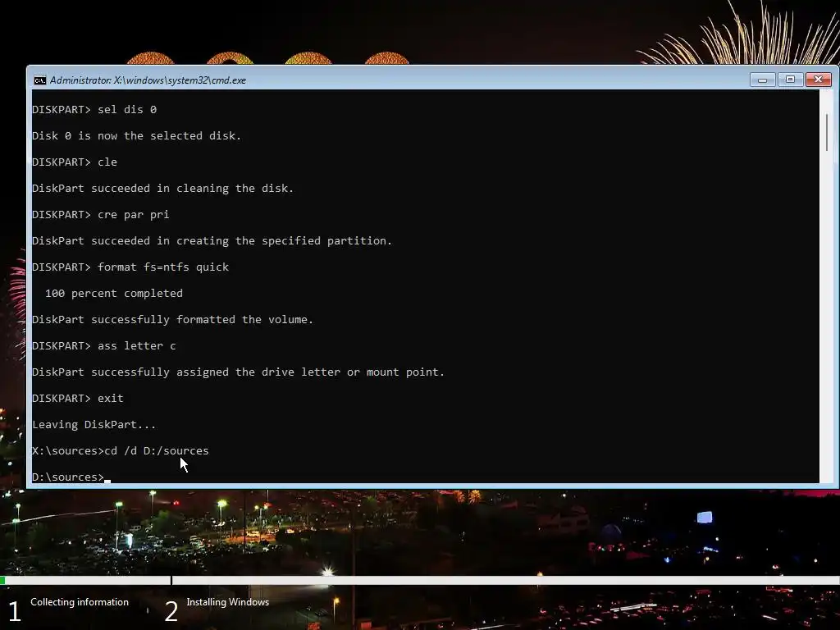
Task: Click 'DiskPart successfully assigned the drive letter' line
Action: (x=239, y=372)
